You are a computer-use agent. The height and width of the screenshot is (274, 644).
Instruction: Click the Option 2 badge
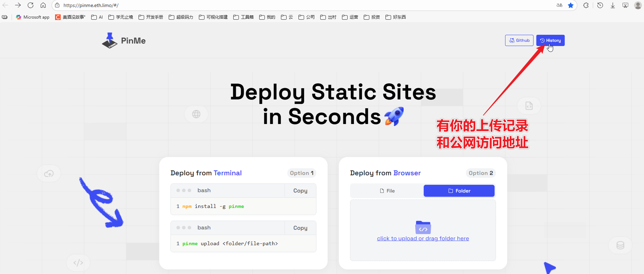coord(481,173)
